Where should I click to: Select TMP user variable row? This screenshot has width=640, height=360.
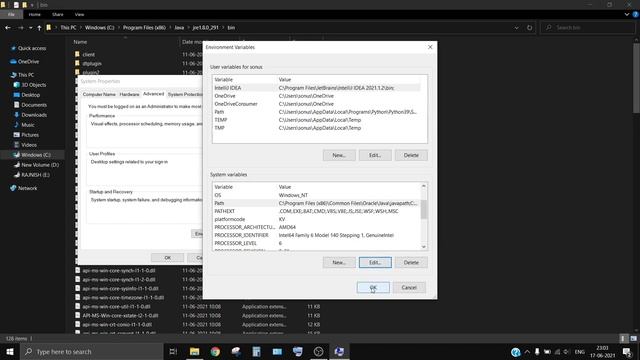tap(317, 128)
